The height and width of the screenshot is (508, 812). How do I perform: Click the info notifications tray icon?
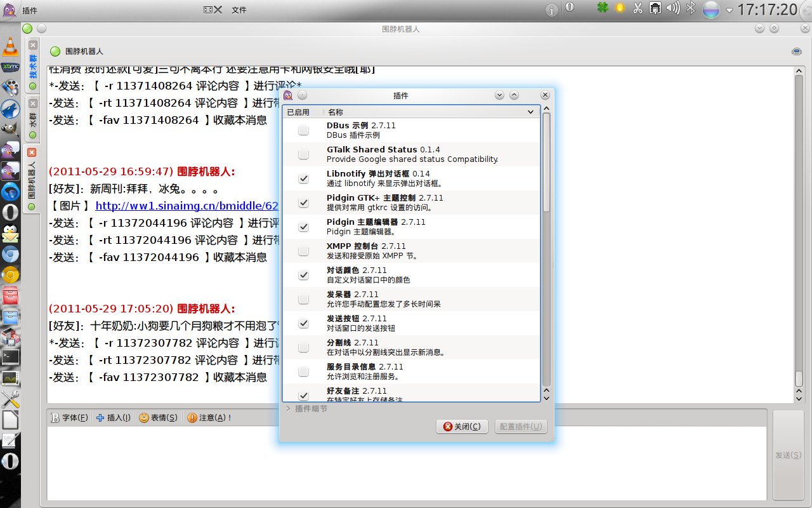(552, 10)
